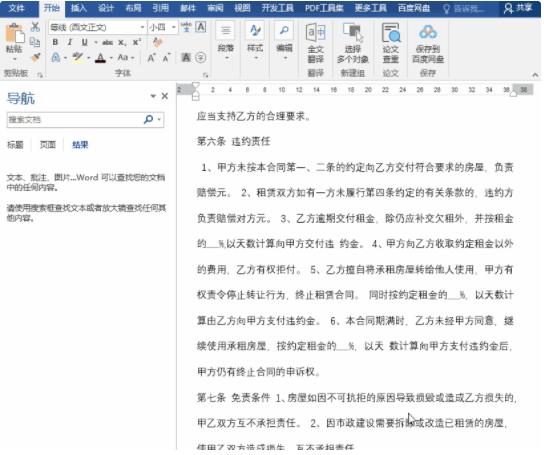Open the Font dialog launcher
This screenshot has width=544, height=455.
coord(205,75)
